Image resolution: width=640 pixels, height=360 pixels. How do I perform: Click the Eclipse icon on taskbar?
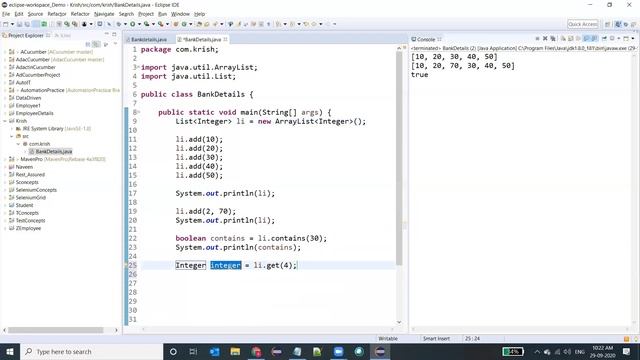[380, 351]
